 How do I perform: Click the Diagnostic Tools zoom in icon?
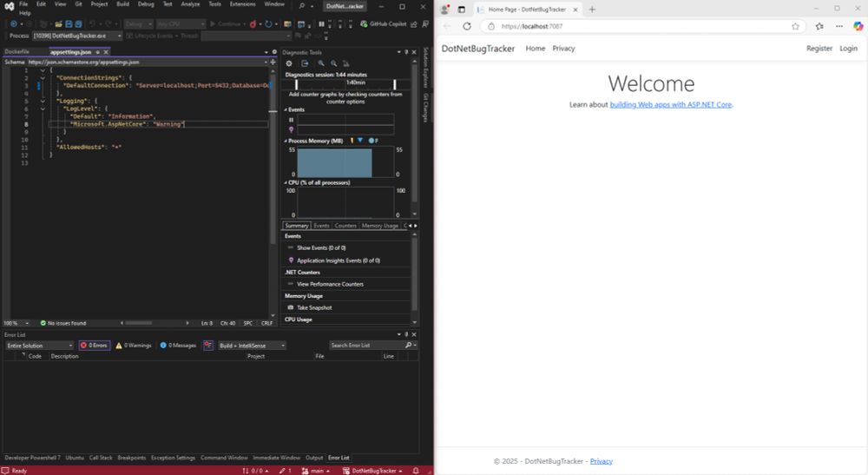click(x=320, y=63)
